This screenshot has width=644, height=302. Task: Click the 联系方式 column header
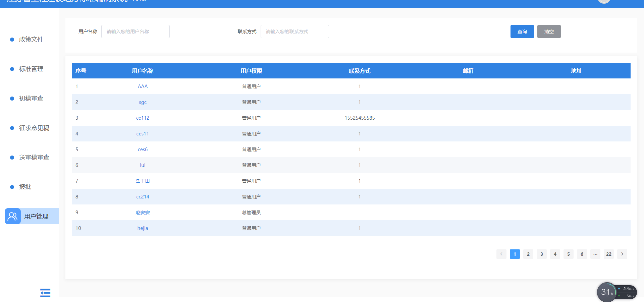point(360,71)
